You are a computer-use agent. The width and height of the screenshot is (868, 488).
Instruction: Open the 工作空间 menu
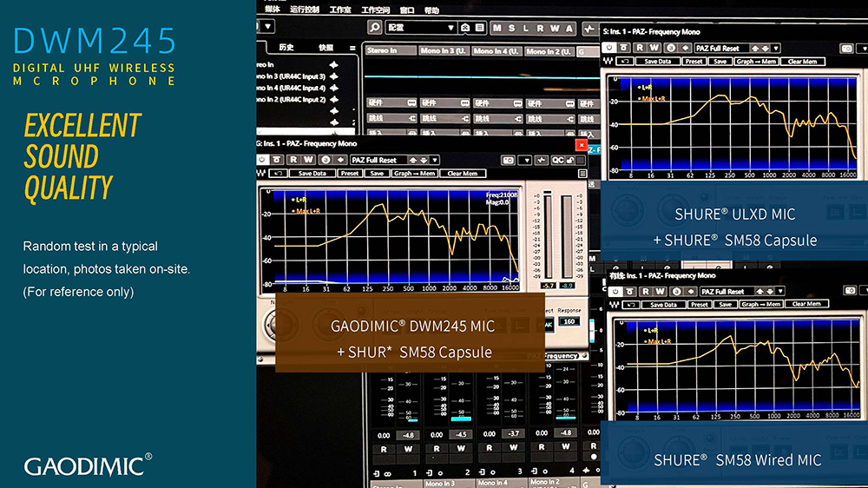click(375, 10)
